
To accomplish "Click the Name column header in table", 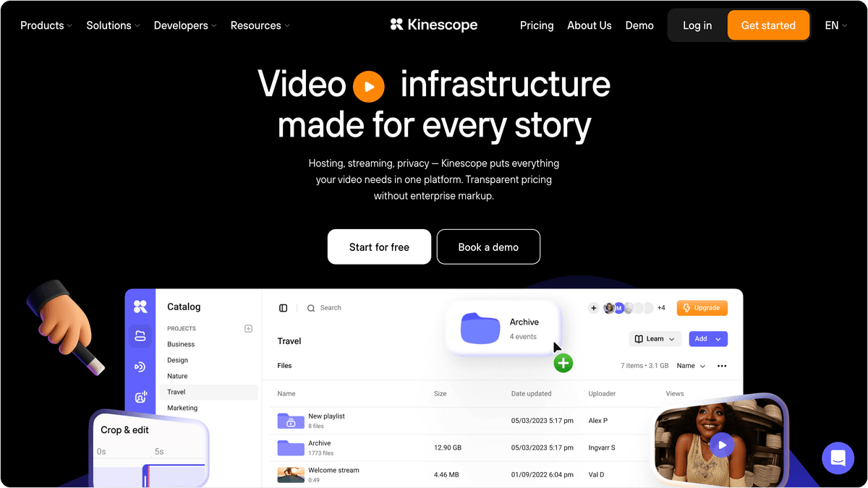I will pos(286,394).
